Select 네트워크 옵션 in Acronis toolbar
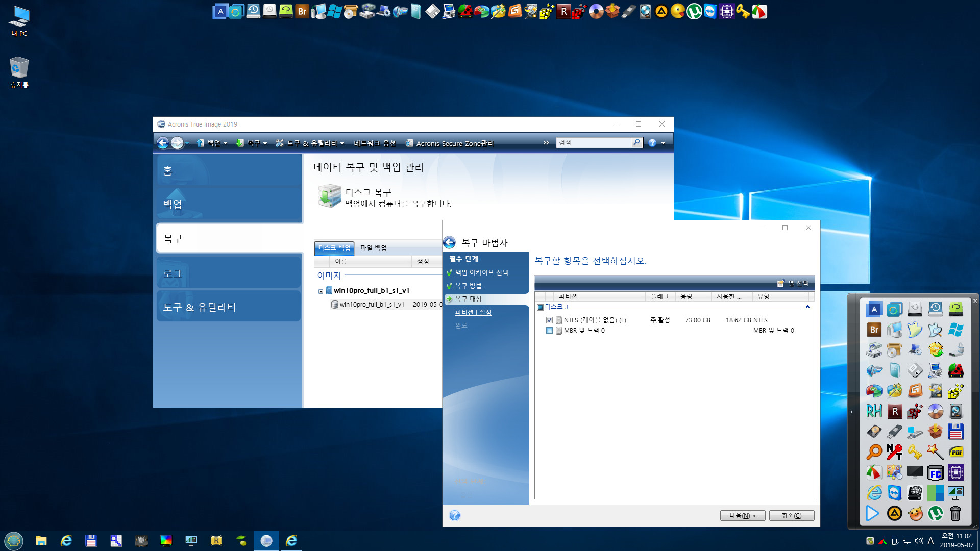Image resolution: width=980 pixels, height=551 pixels. tap(375, 143)
